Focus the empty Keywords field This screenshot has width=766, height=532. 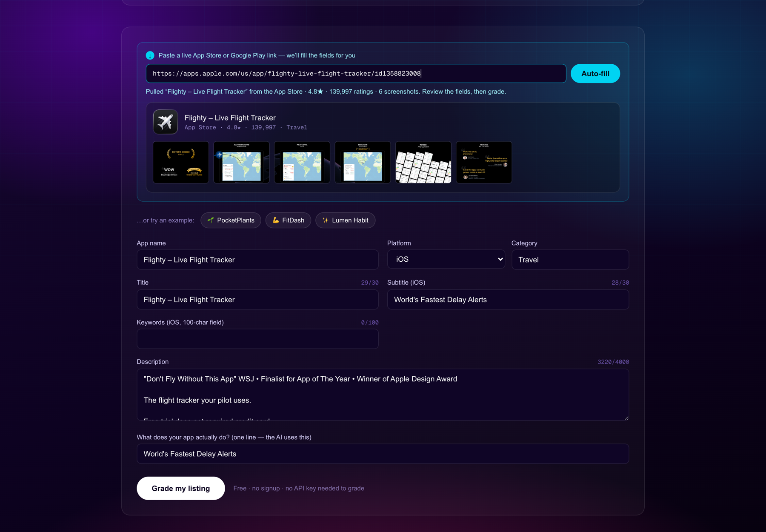tap(257, 339)
